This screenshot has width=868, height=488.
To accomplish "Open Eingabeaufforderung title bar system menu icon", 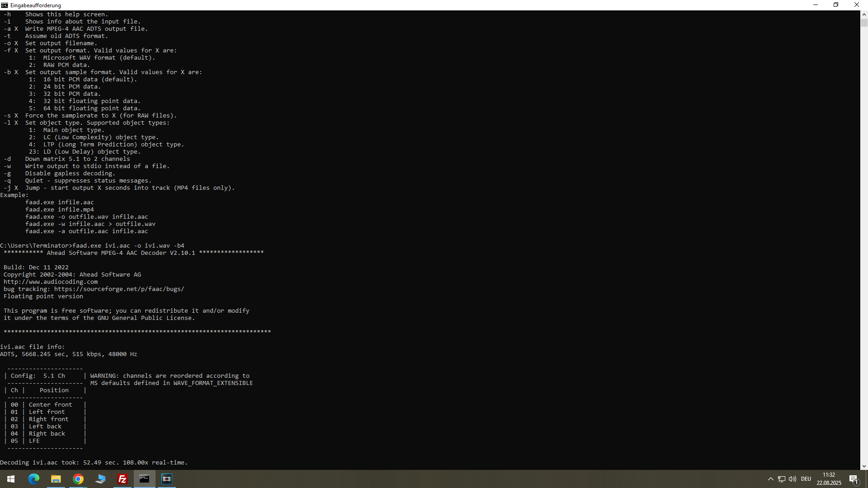I will [5, 5].
